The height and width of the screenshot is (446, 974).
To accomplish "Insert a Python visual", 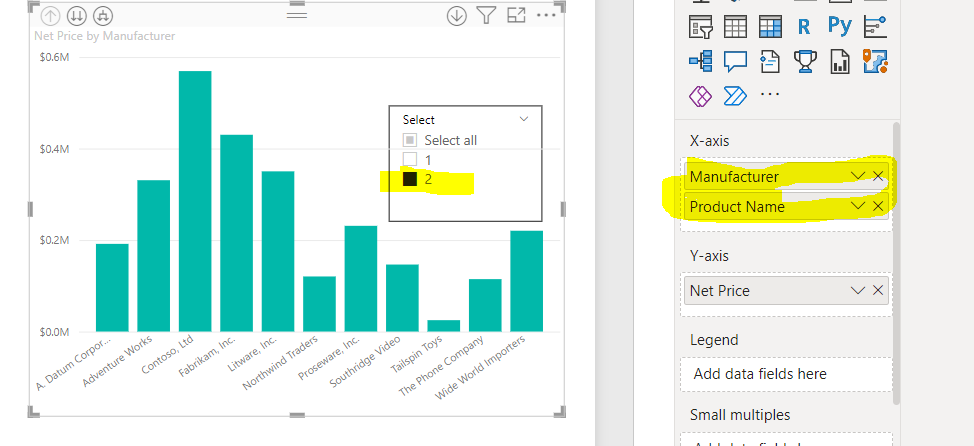I will (840, 26).
